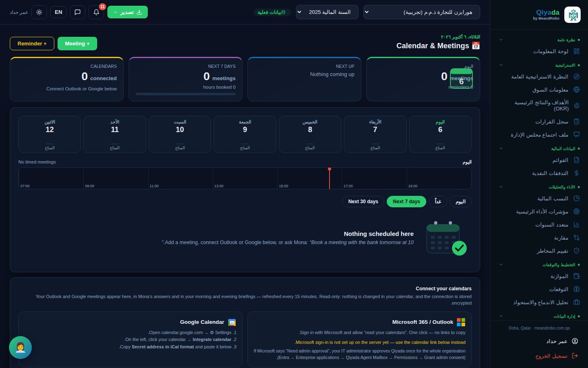Viewport: 588px width, 368px height.
Task: Open the notifications bell with 11 badge
Action: point(96,12)
